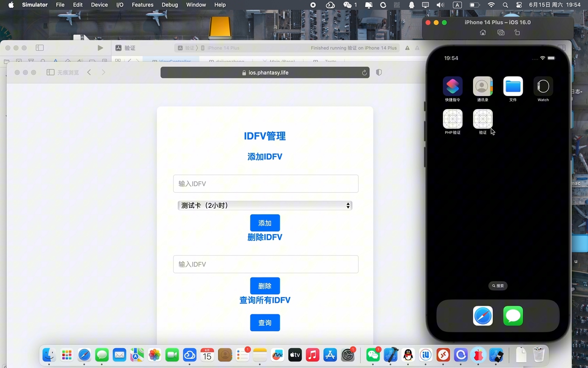Click the 添加 button

click(x=265, y=223)
